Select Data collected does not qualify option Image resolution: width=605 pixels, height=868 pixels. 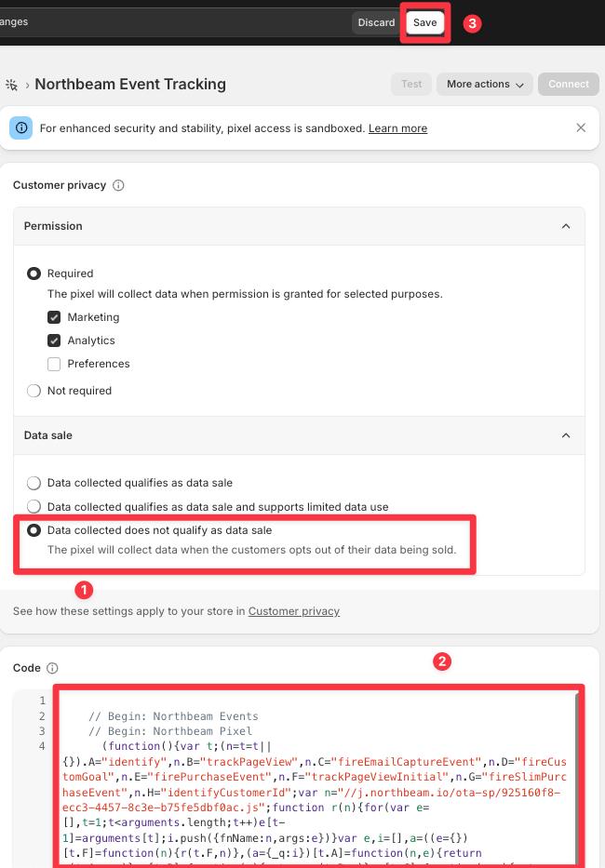(34, 530)
